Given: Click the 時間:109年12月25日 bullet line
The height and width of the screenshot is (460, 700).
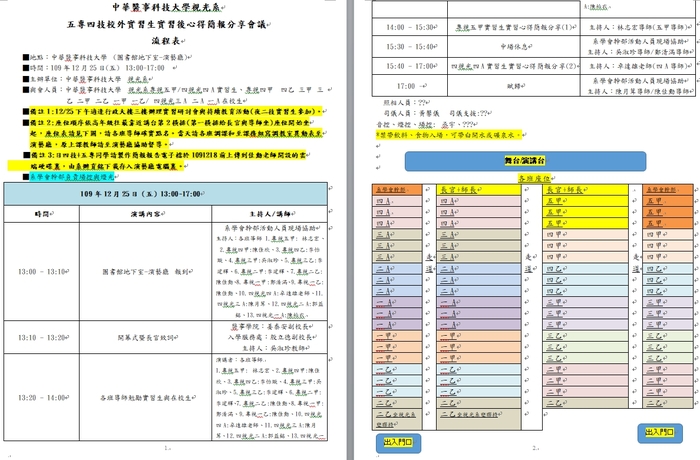Looking at the screenshot, I should coord(94,68).
